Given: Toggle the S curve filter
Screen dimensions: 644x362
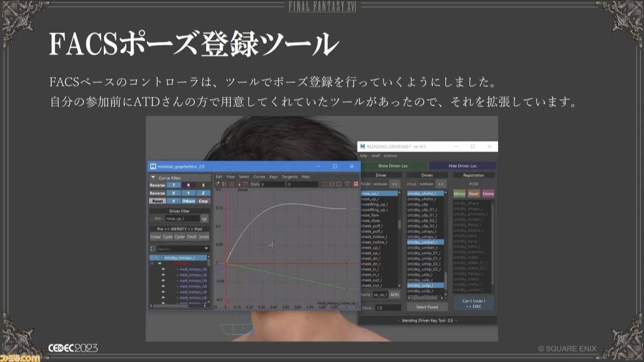Looking at the screenshot, I should 203,185.
